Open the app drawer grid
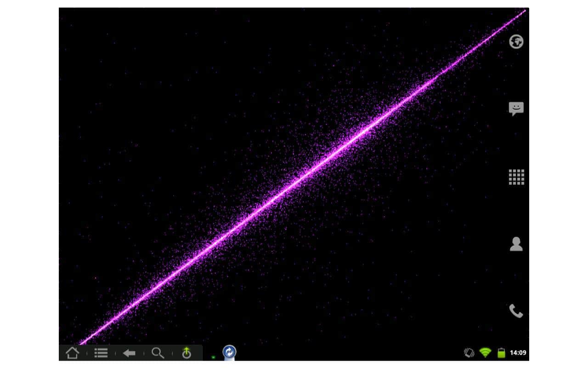 [x=516, y=177]
